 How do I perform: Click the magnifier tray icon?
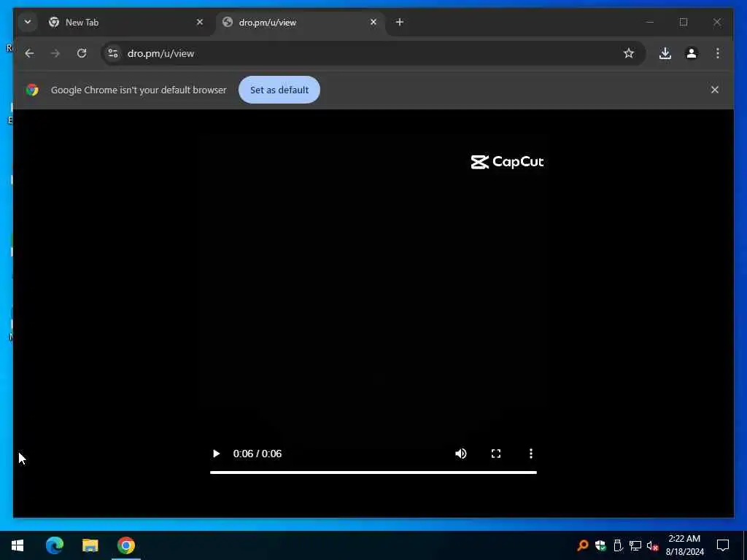583,545
